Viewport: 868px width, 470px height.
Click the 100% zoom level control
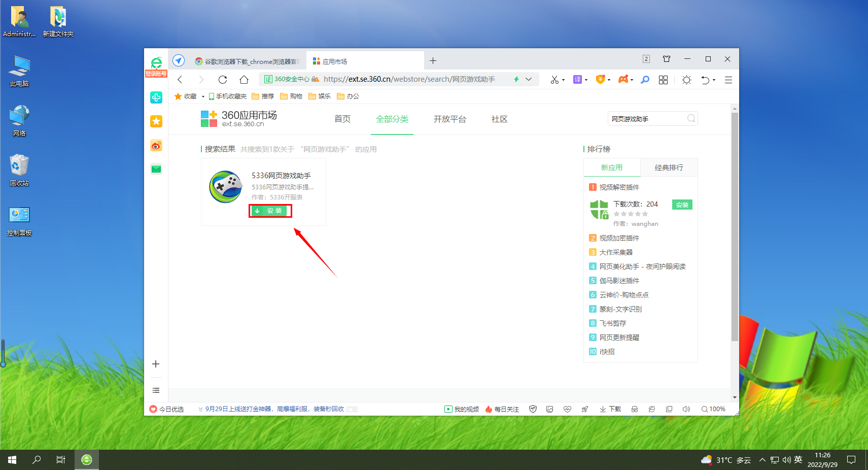(x=713, y=409)
